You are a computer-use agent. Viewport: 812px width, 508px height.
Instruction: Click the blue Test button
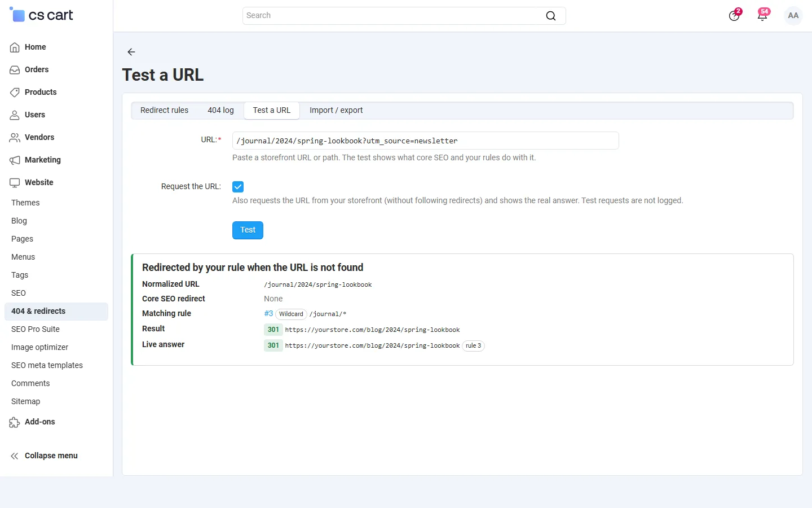pyautogui.click(x=248, y=230)
